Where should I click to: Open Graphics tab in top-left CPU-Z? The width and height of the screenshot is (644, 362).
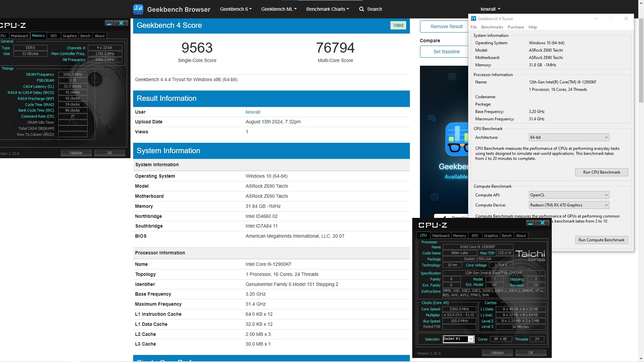click(x=70, y=36)
